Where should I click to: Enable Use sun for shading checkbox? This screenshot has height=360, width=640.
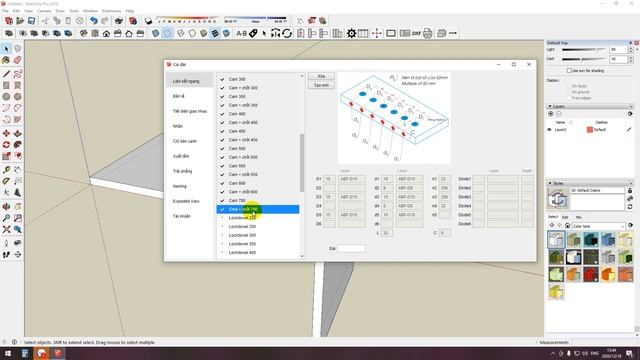[569, 71]
